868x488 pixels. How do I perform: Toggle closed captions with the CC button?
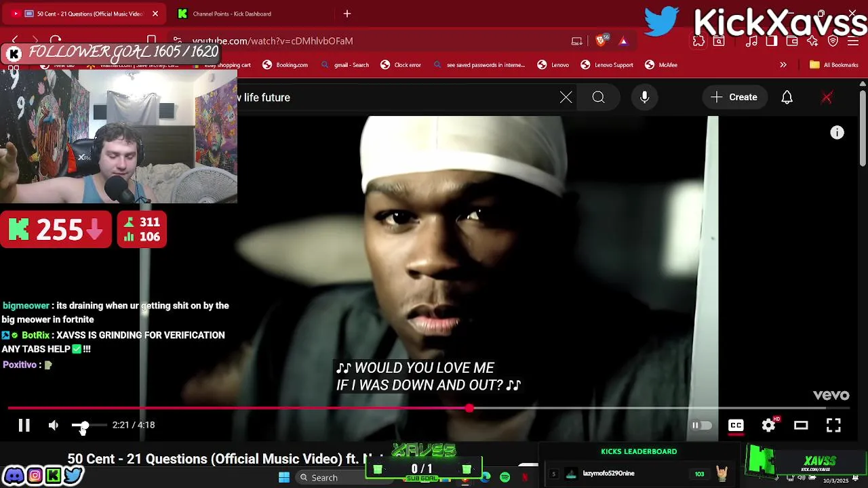pyautogui.click(x=736, y=425)
